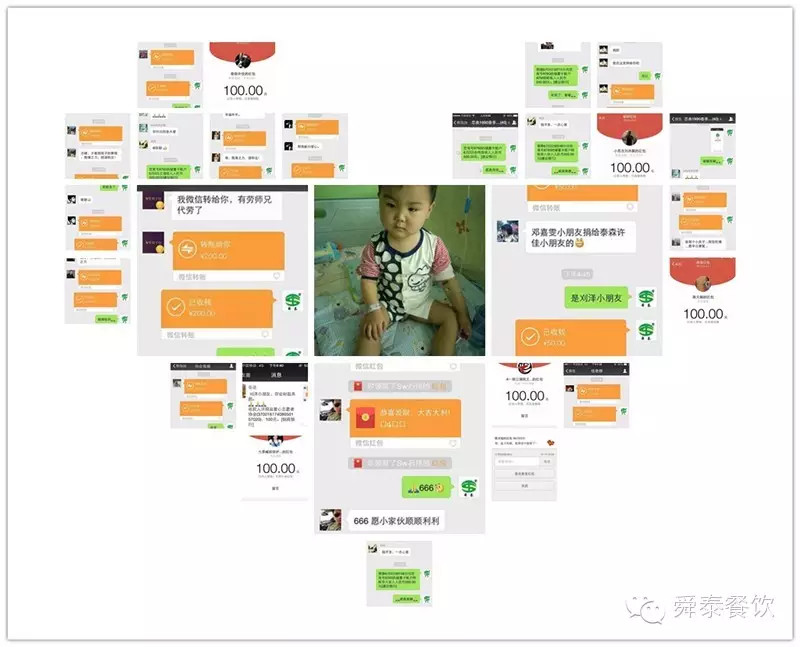800x647 pixels.
Task: Click the transfer arrows icon in 转账给你 bubble
Action: [x=187, y=250]
